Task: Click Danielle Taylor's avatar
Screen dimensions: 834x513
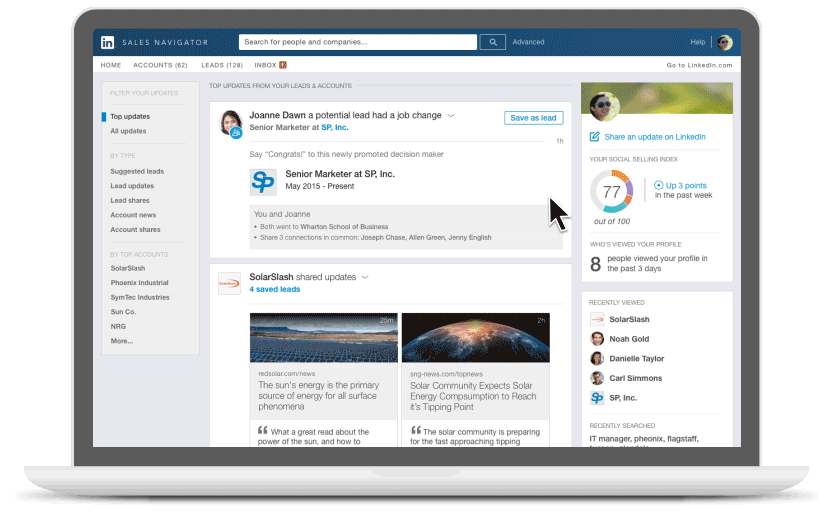Action: point(597,359)
